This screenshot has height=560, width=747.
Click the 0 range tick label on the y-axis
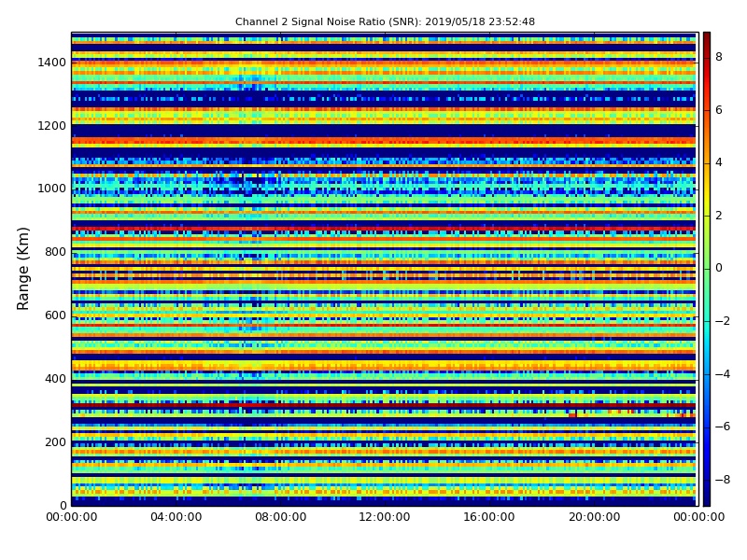63,505
